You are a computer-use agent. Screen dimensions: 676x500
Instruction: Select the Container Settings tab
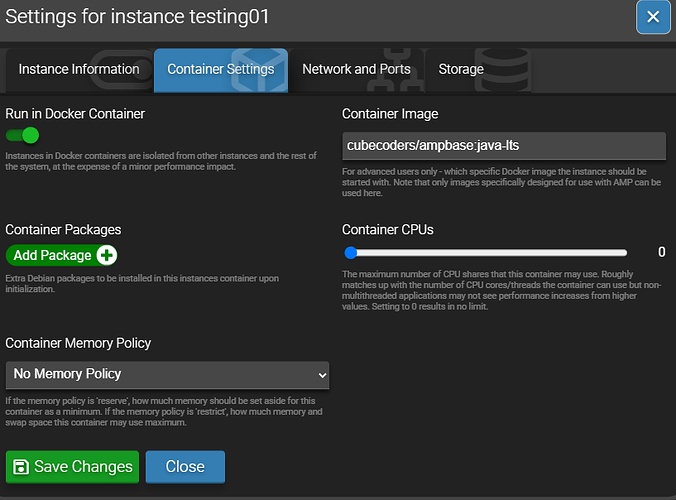pos(220,70)
